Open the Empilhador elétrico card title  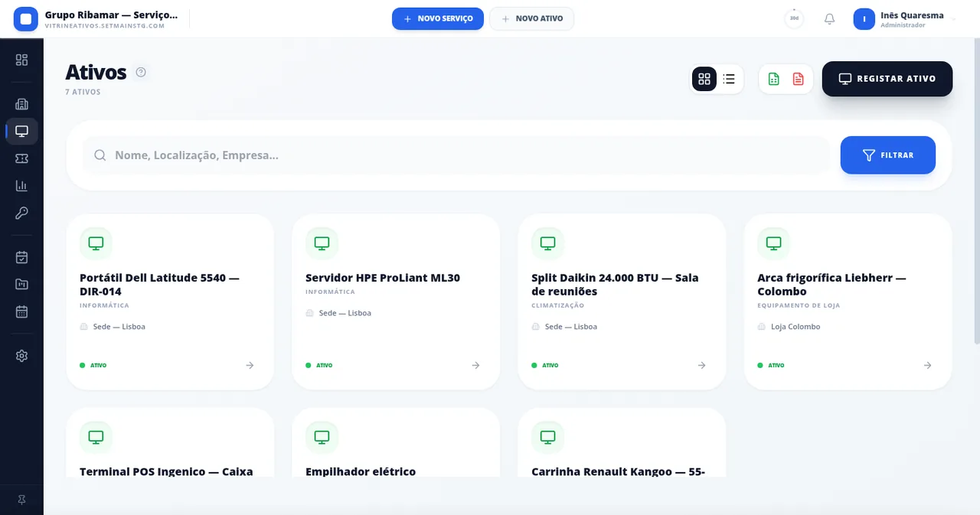(x=361, y=471)
